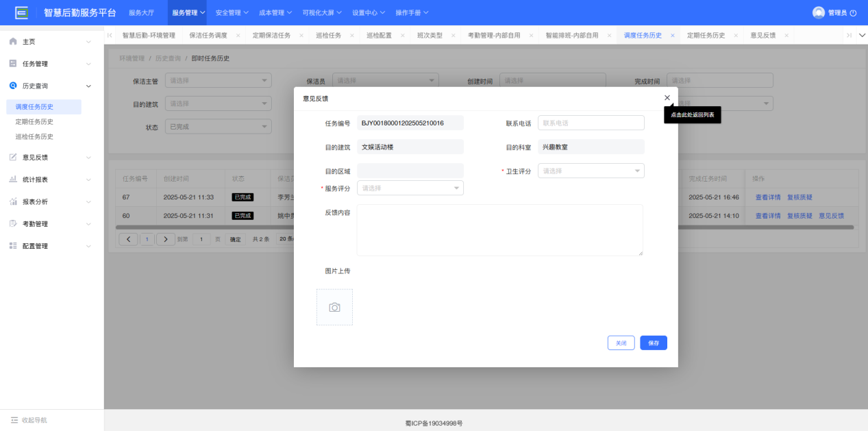Click the camera icon to upload image
The image size is (868, 431).
pos(334,307)
